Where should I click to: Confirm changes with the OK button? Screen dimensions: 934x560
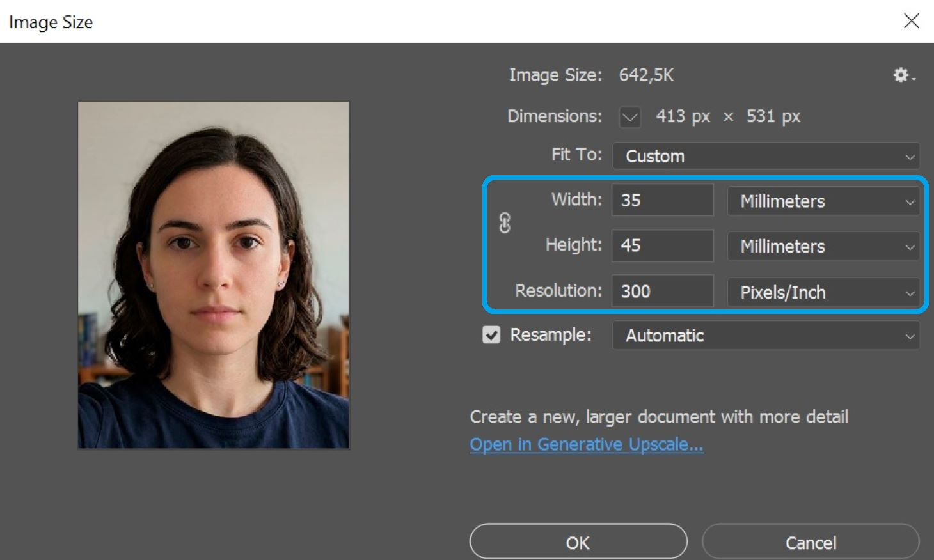tap(578, 542)
